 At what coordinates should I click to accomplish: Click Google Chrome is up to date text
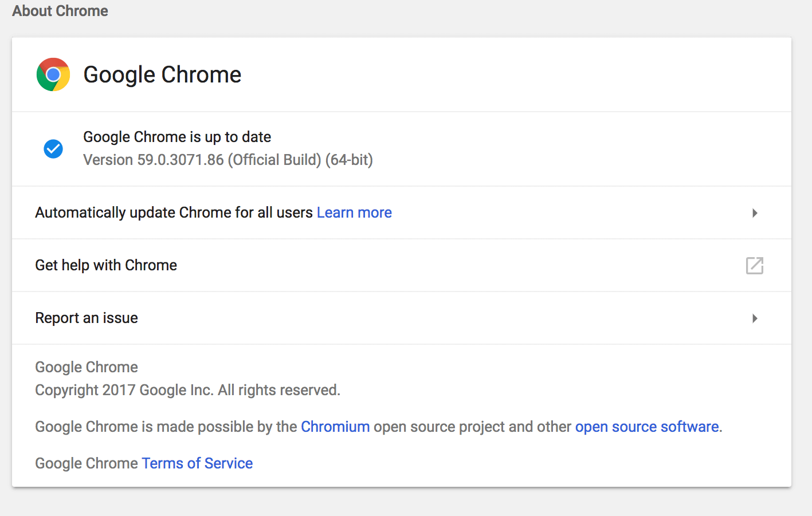pyautogui.click(x=177, y=137)
